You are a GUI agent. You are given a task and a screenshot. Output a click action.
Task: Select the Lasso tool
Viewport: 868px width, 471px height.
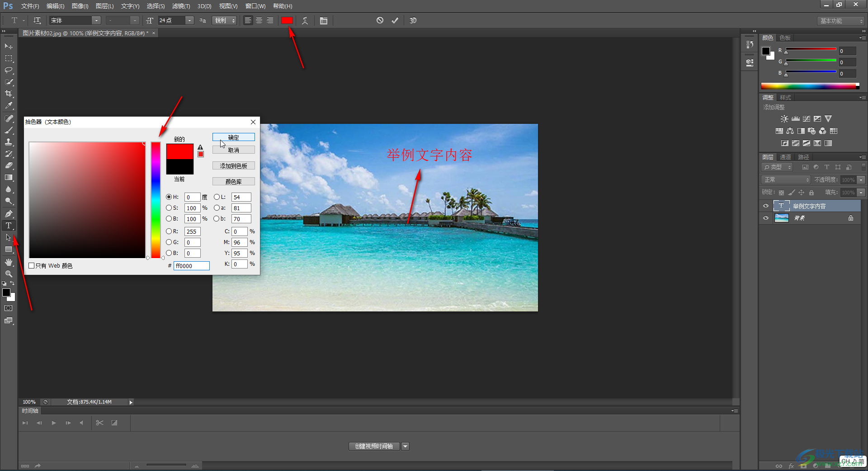[x=9, y=70]
